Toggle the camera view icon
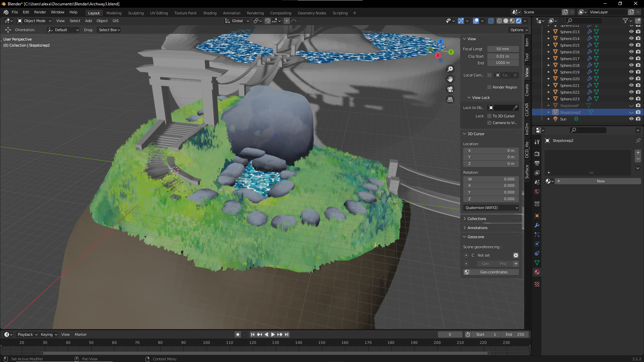Screen dimensions: 644x362 click(450, 89)
